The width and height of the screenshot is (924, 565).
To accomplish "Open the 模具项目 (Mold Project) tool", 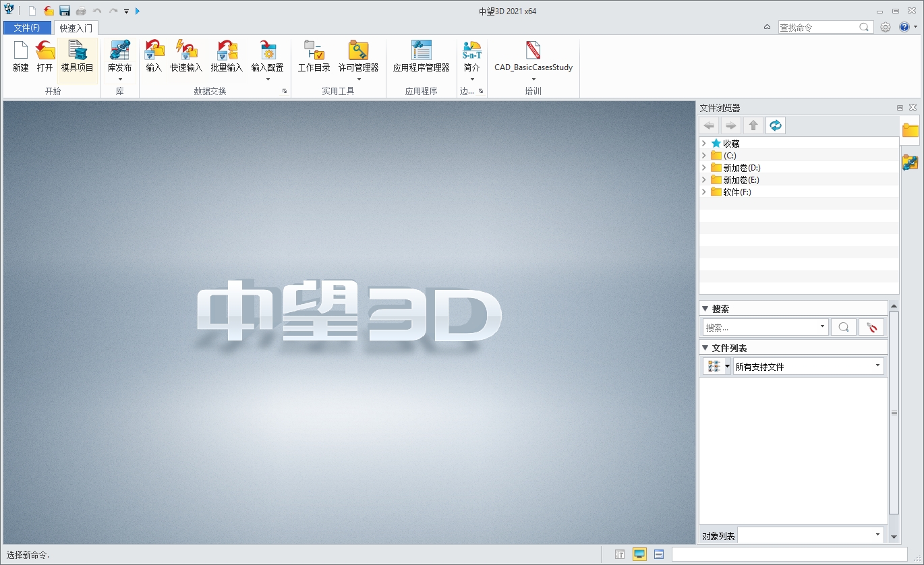I will 78,60.
